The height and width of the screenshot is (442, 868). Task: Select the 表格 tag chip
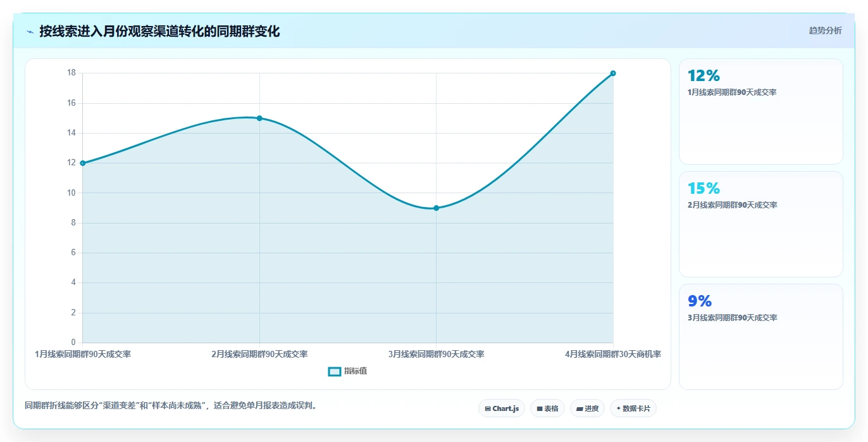pos(547,408)
